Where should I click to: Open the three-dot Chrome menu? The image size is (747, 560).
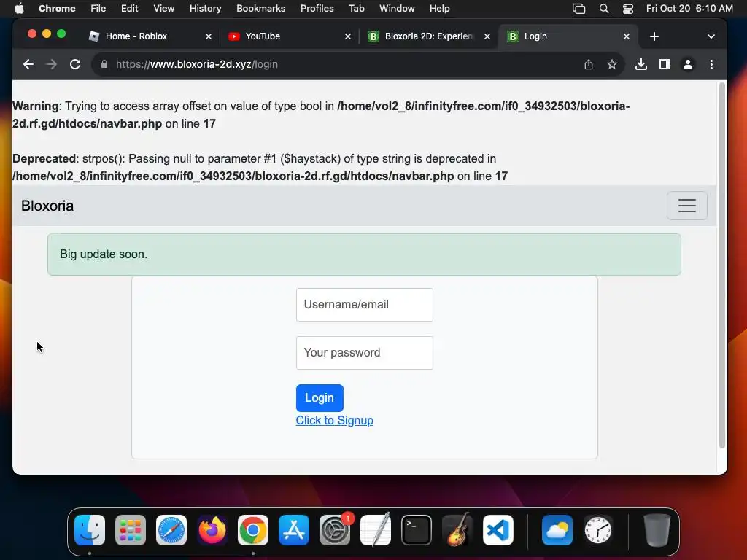pos(711,64)
